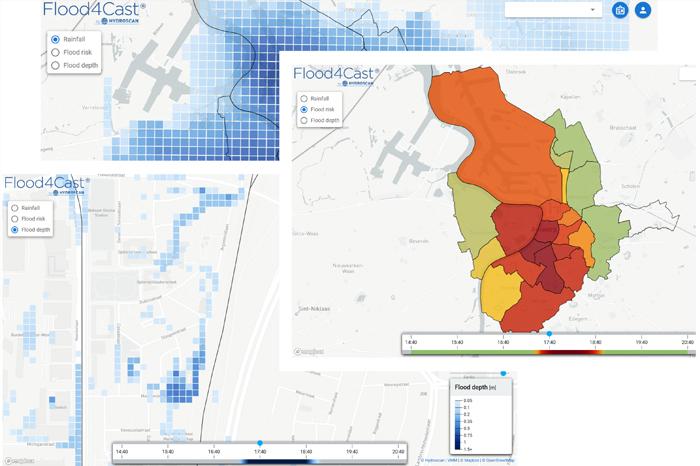Click the Beveren map label
Screen dimensions: 700x466
click(419, 241)
